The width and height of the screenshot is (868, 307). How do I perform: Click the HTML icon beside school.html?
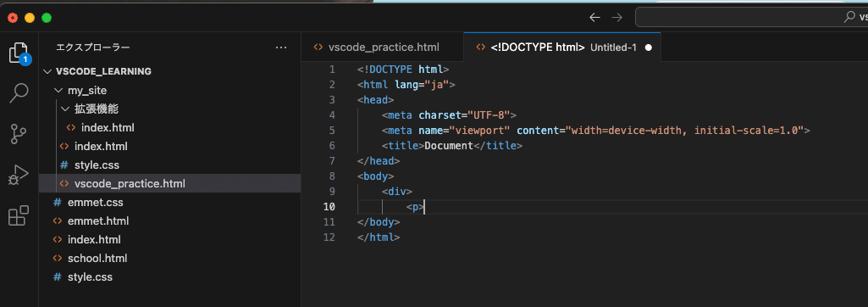click(x=57, y=258)
